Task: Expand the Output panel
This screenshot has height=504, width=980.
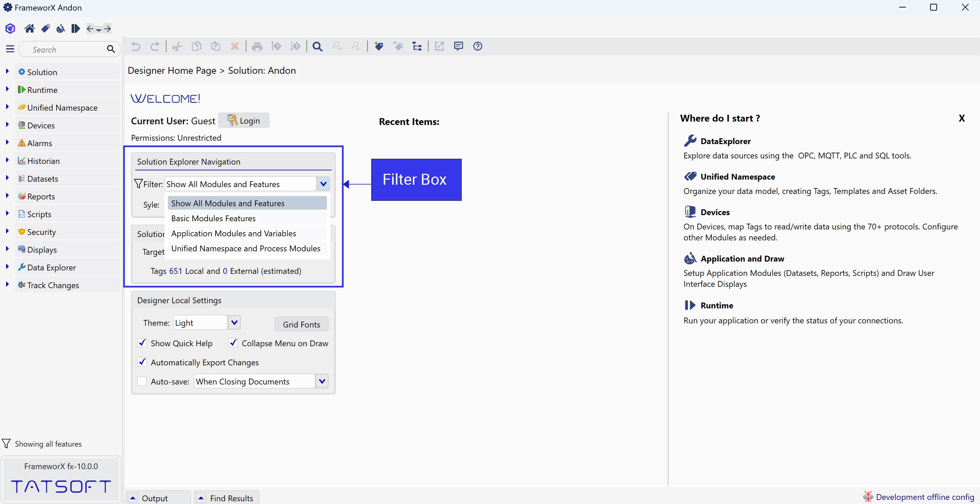Action: click(133, 498)
